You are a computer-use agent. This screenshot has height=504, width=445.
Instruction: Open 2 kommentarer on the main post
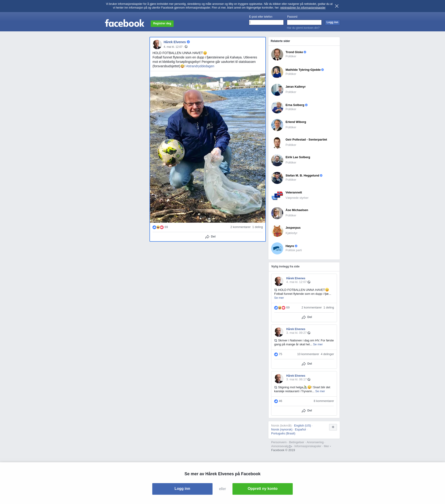[x=240, y=227]
